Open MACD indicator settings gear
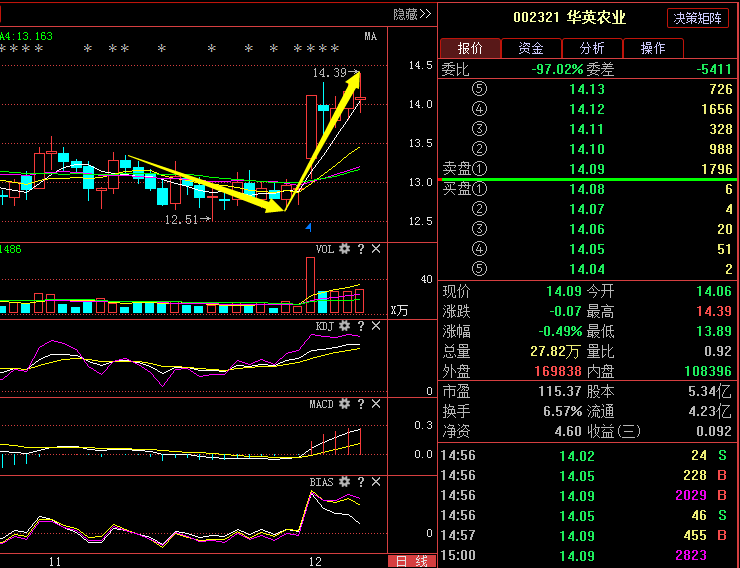The width and height of the screenshot is (740, 568). click(x=345, y=404)
